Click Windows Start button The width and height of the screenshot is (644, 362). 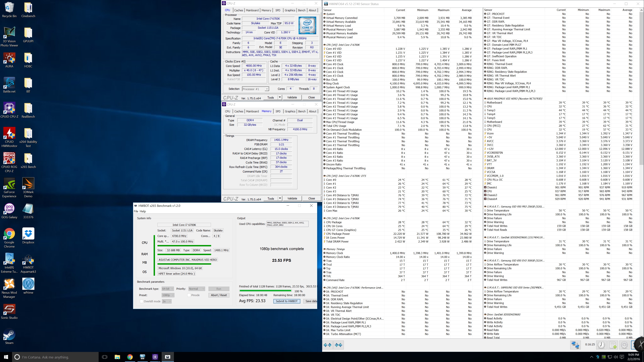tap(6, 357)
